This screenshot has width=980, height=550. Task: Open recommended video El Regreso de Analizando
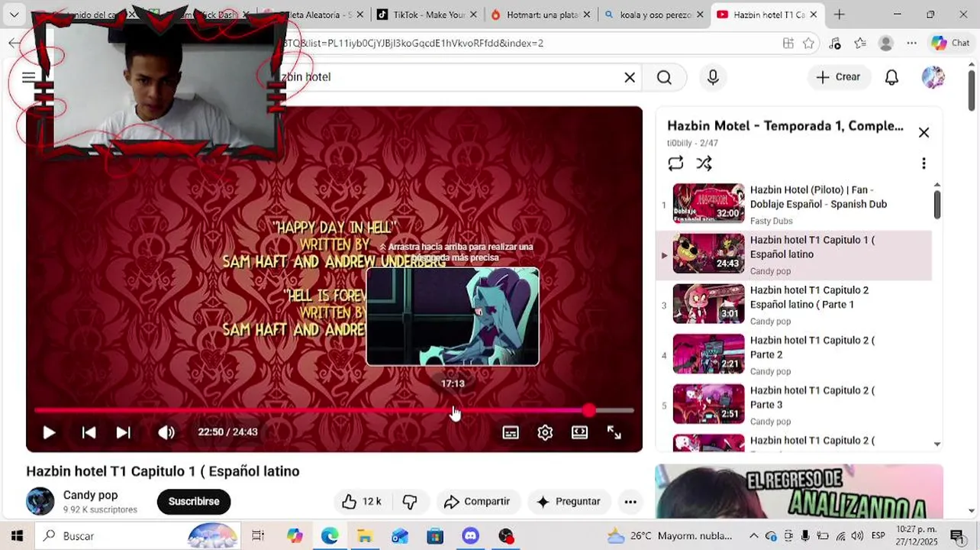(x=799, y=491)
